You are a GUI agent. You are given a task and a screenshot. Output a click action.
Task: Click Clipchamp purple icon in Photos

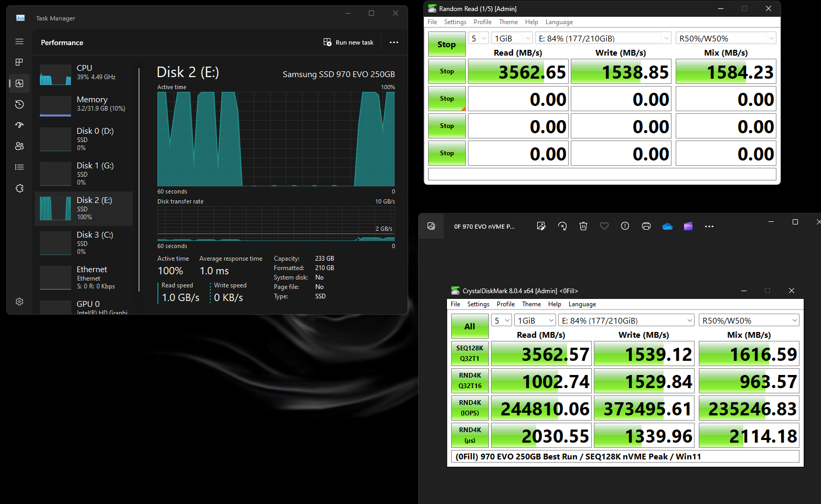688,226
